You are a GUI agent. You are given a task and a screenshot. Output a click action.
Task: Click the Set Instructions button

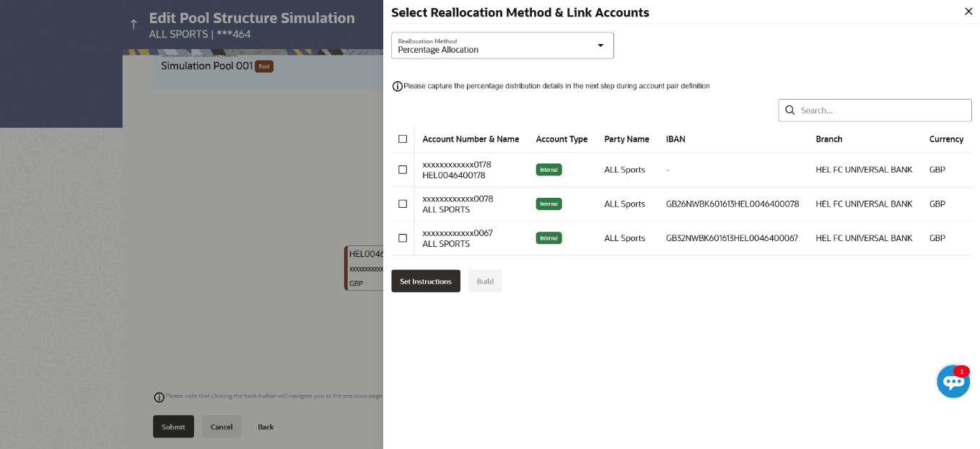tap(426, 281)
